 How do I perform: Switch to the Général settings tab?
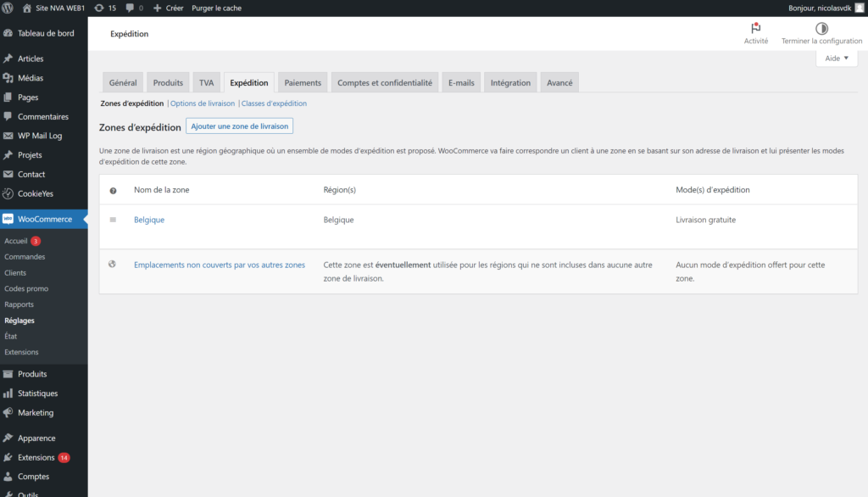point(123,82)
